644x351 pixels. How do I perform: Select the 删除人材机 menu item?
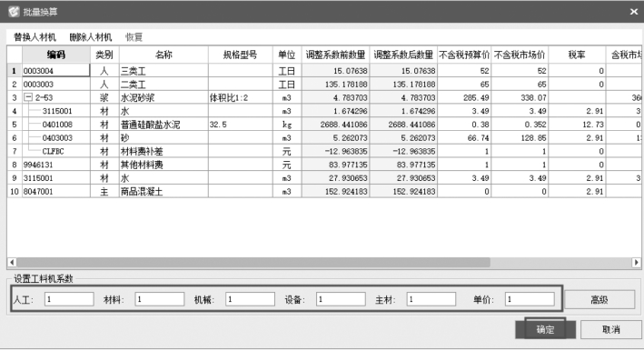(90, 37)
